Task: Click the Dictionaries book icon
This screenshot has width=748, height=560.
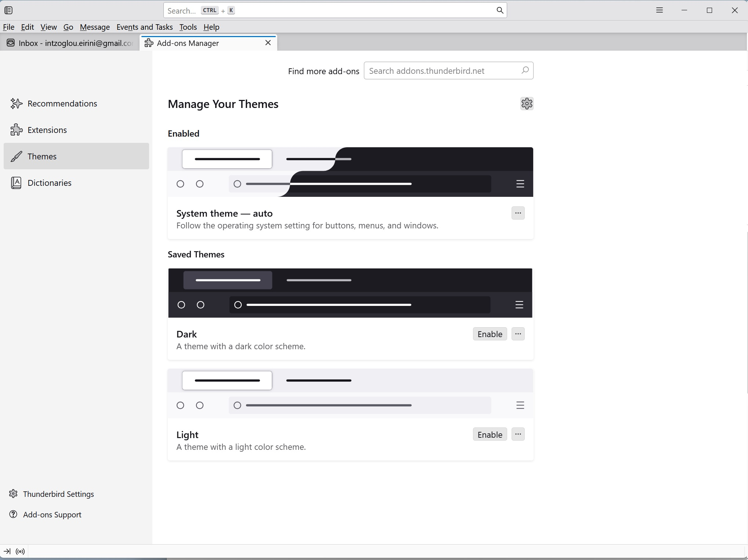Action: [16, 183]
